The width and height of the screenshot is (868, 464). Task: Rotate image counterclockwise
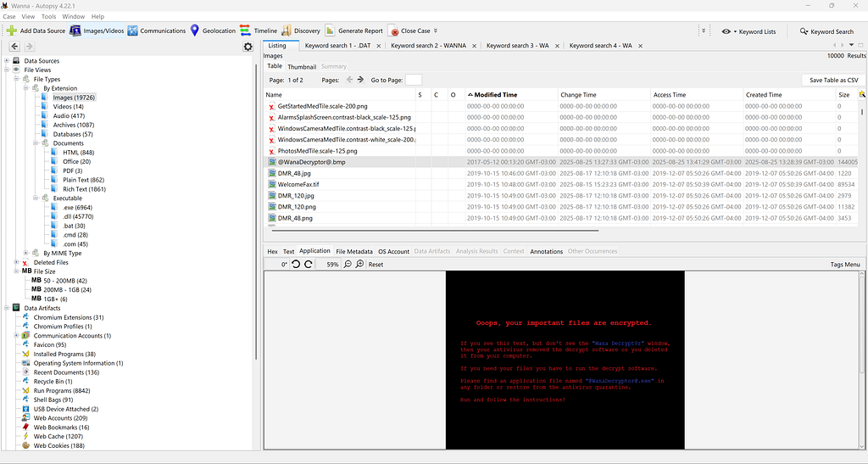coord(296,264)
